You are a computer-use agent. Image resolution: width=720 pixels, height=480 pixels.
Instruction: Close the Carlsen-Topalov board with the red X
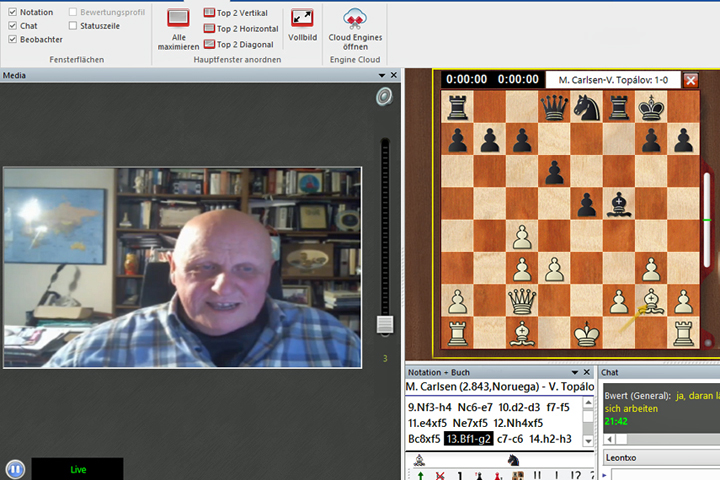(x=690, y=80)
